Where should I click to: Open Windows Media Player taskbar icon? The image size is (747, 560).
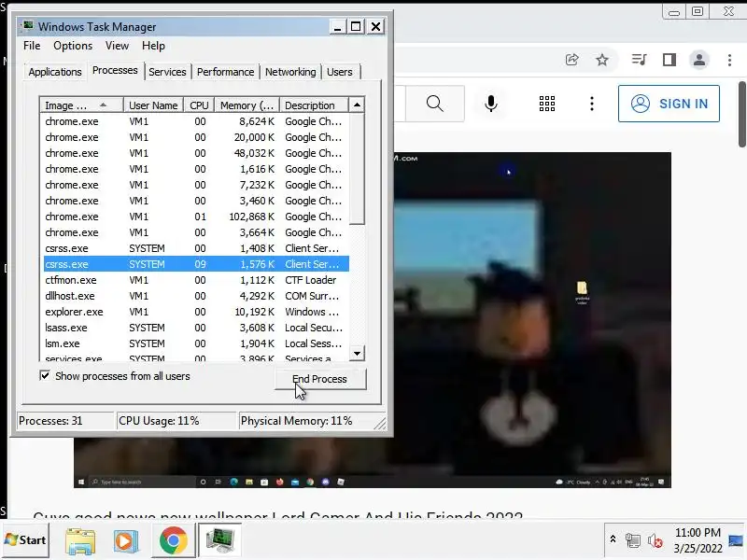click(x=126, y=541)
